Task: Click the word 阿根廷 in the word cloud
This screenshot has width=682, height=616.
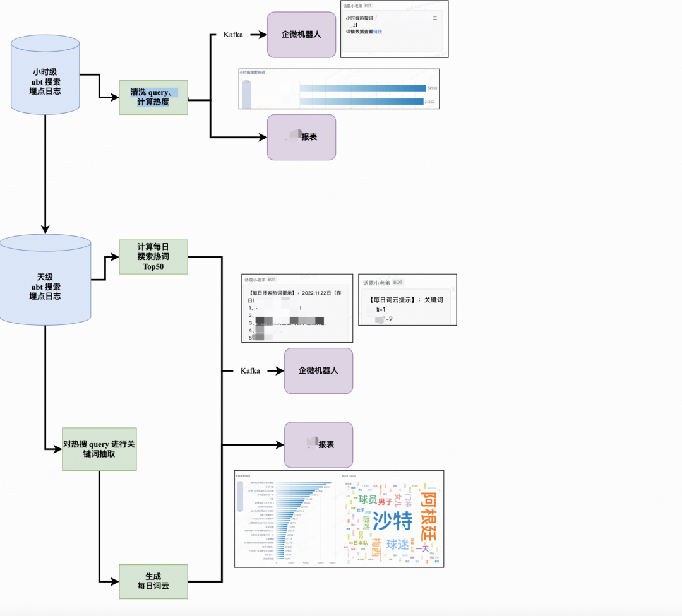Action: point(428,516)
